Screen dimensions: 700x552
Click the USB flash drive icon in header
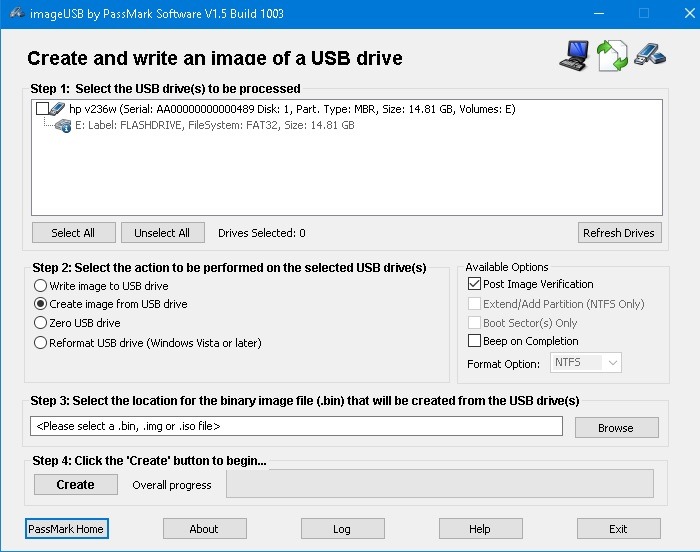(650, 54)
